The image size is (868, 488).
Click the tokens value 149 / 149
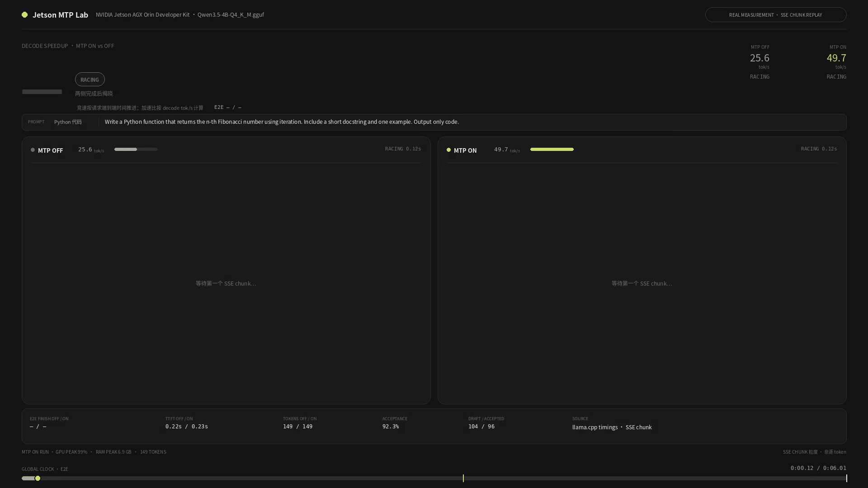pos(297,427)
